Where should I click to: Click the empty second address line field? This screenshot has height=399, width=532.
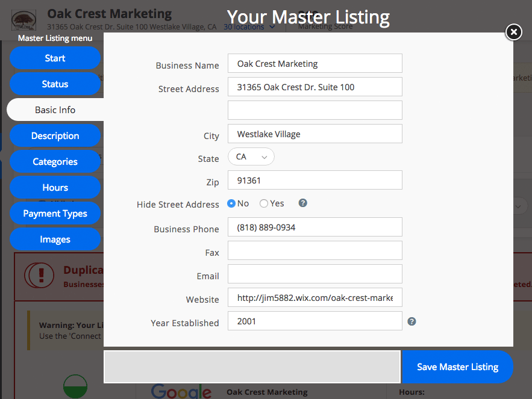coord(315,110)
